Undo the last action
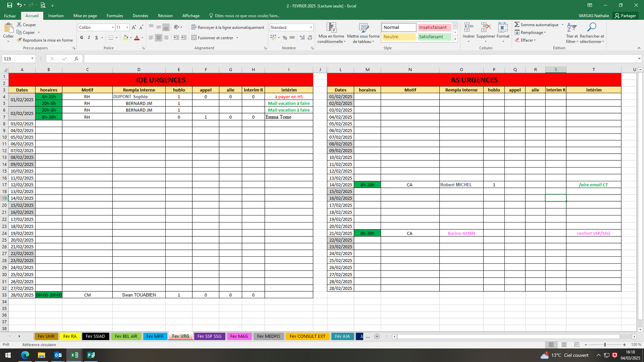 [19, 5]
